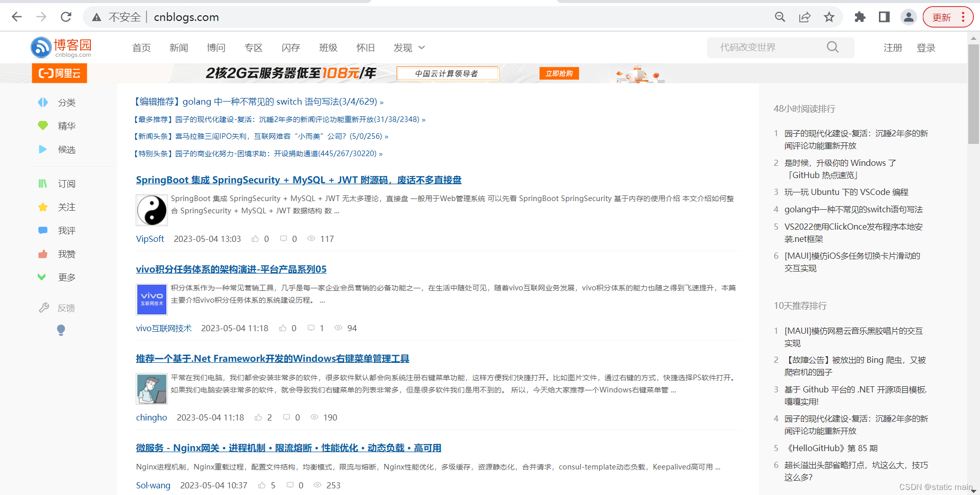
Task: Click the page vertical scrollbar thumb
Action: click(x=974, y=94)
